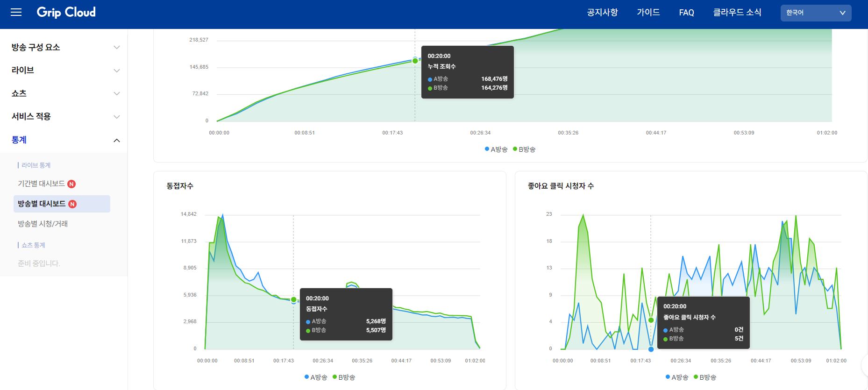Viewport: 868px width, 390px height.
Task: Toggle A방송 legend in 누적 조회수 chart
Action: point(496,149)
